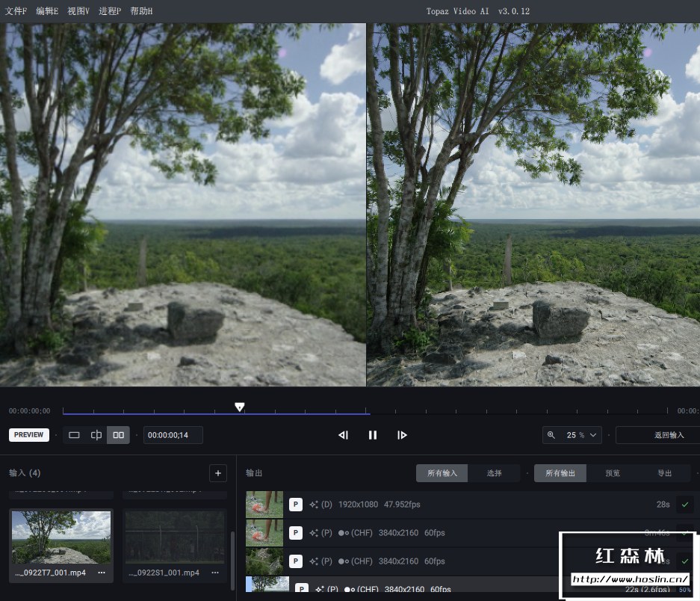Open the 文件F menu
The height and width of the screenshot is (601, 700).
coord(16,11)
